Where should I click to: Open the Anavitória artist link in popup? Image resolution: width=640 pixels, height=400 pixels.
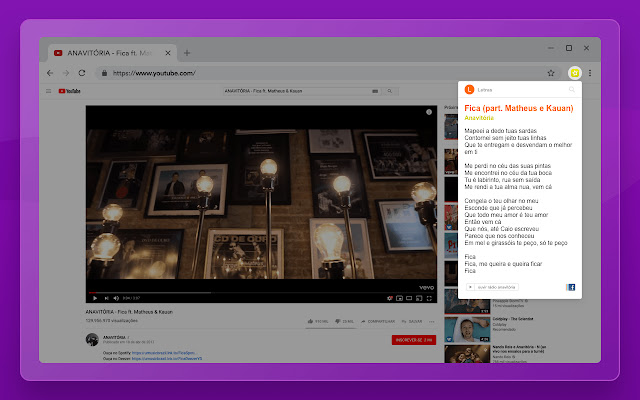click(480, 118)
